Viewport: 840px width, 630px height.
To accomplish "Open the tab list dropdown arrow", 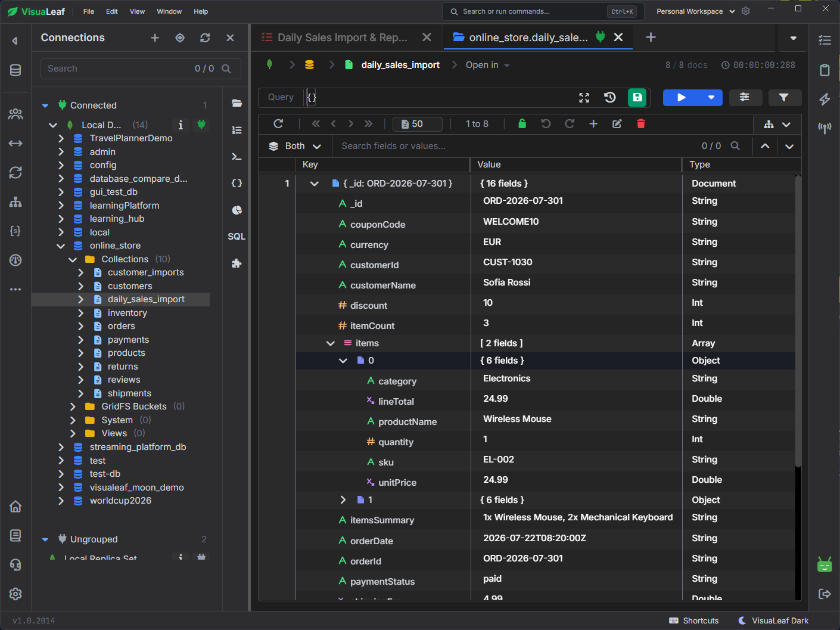I will tap(793, 38).
